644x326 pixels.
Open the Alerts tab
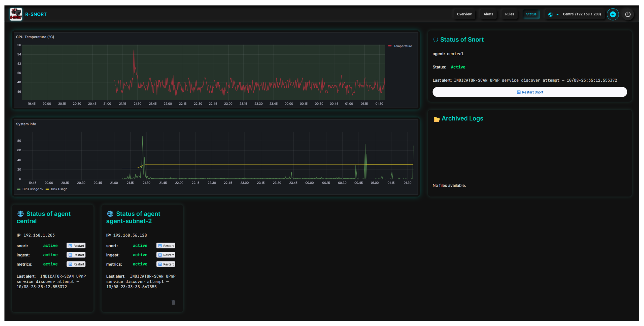[x=488, y=14]
